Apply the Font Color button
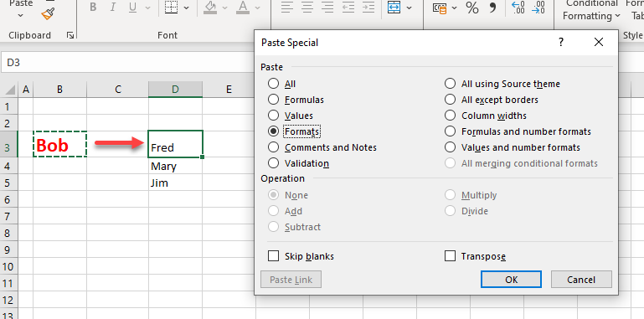 243,8
